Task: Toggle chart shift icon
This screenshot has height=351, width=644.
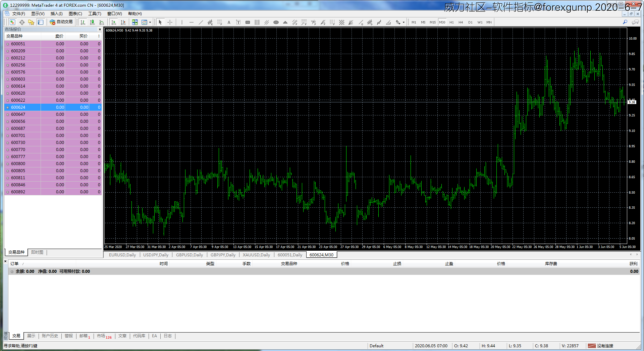Action: click(123, 22)
